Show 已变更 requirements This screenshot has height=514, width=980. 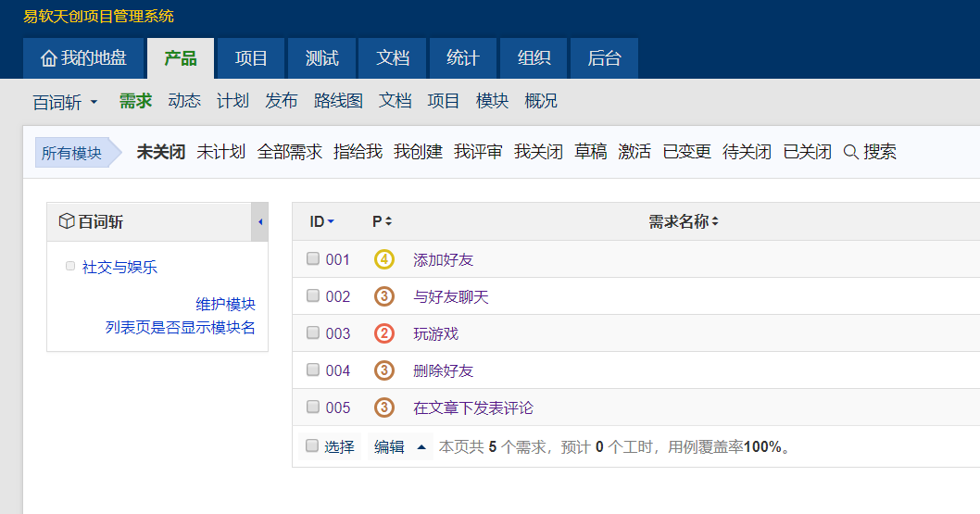click(687, 152)
